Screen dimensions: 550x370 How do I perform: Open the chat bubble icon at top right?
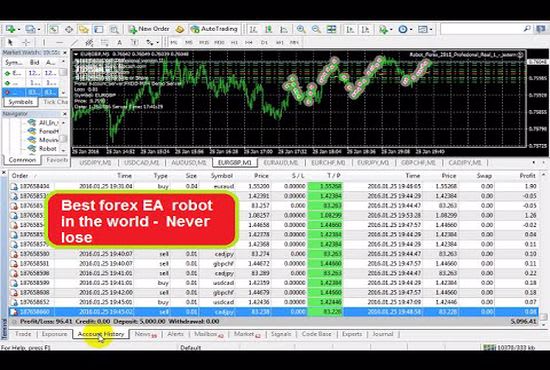pyautogui.click(x=541, y=29)
